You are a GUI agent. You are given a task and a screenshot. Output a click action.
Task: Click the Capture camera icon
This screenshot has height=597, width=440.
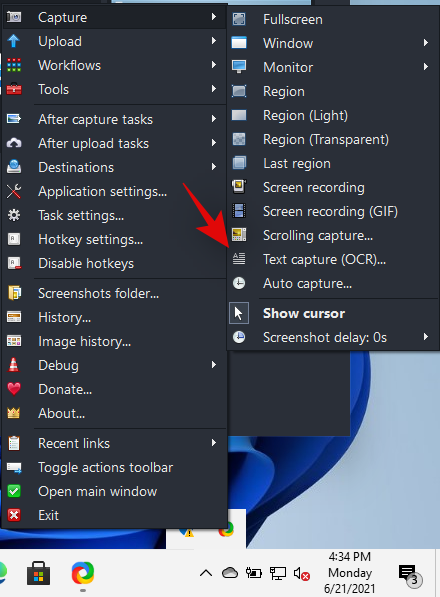[14, 17]
